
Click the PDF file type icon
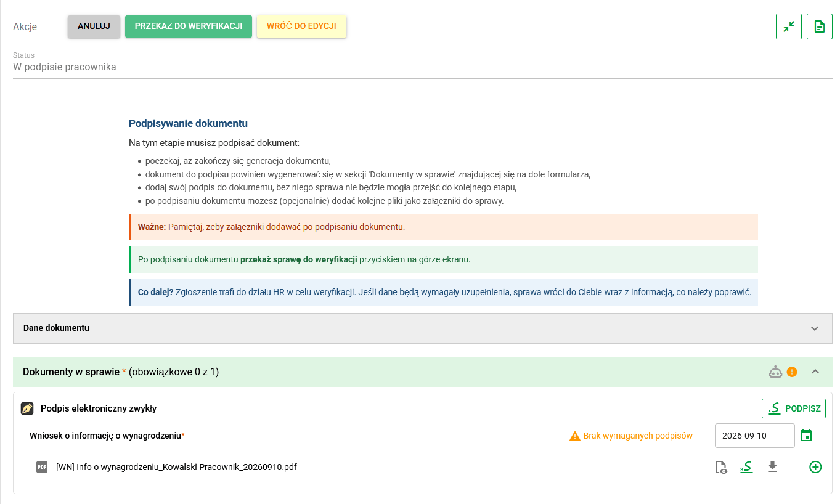[x=42, y=467]
